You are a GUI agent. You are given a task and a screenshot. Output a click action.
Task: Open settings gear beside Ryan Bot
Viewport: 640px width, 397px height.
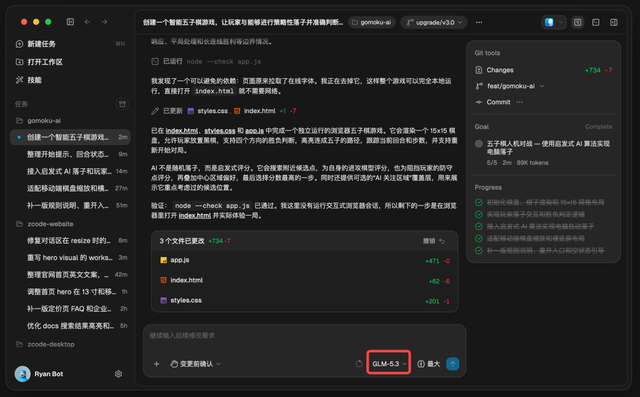point(118,374)
